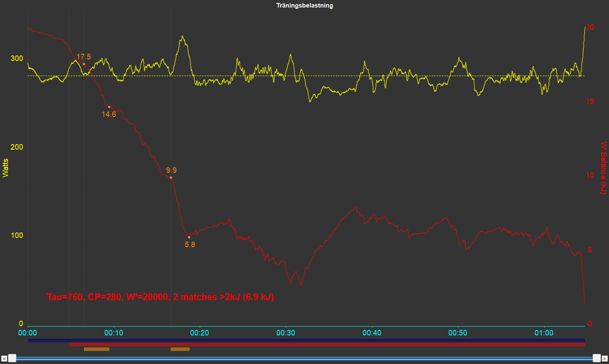Click the W' Balance (kJ) axis label
This screenshot has height=364, width=609.
(604, 168)
